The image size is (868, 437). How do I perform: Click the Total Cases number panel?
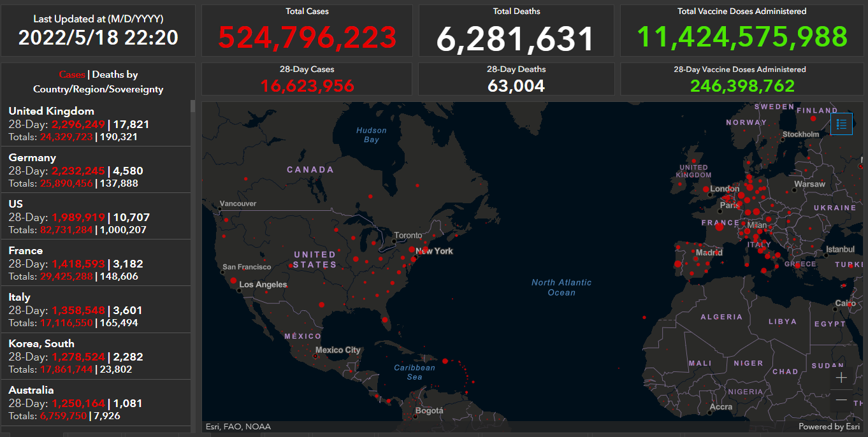(x=307, y=37)
